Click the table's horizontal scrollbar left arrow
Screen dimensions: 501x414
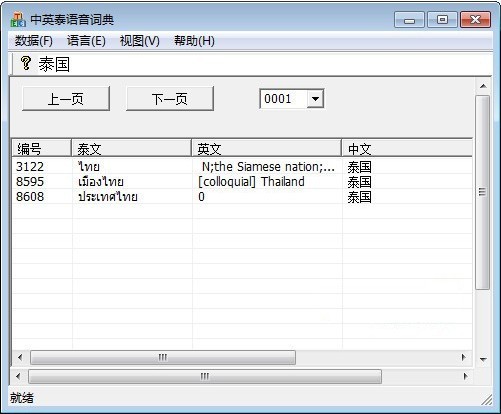coord(20,357)
